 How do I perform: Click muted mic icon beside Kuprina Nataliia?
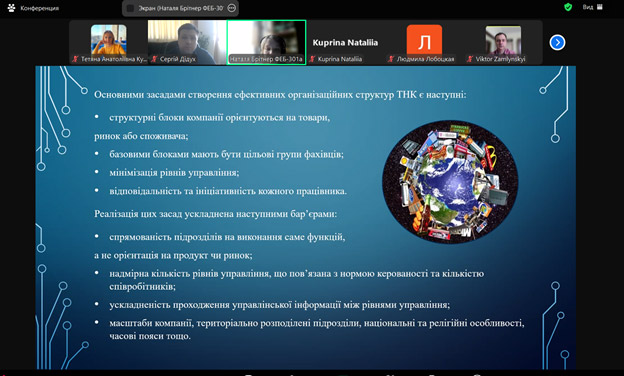click(312, 59)
